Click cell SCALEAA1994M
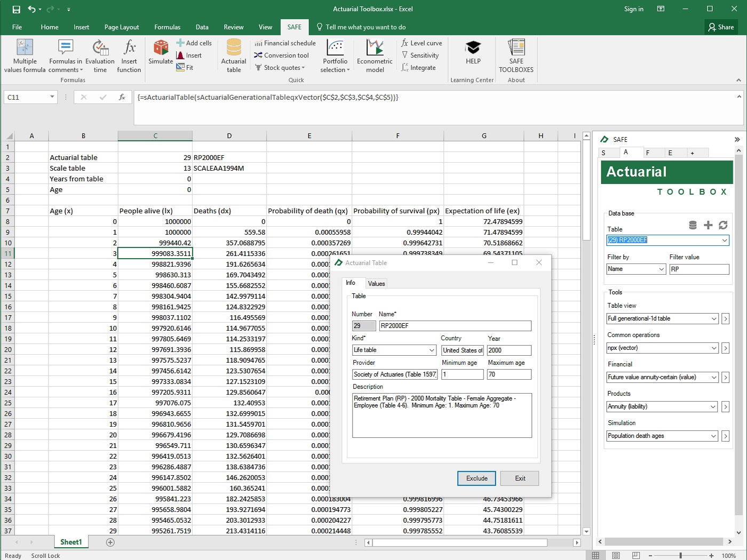This screenshot has width=747, height=560. tap(229, 168)
